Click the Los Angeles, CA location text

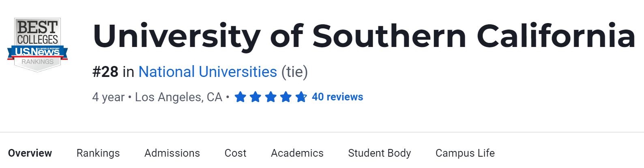178,97
